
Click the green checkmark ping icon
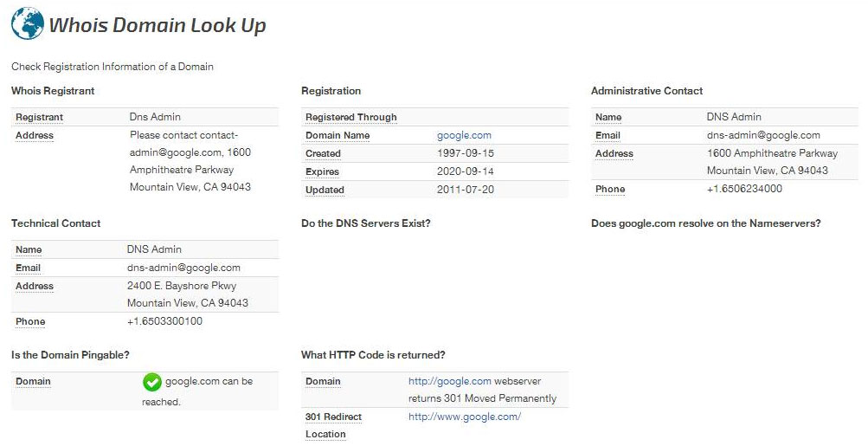coord(151,382)
